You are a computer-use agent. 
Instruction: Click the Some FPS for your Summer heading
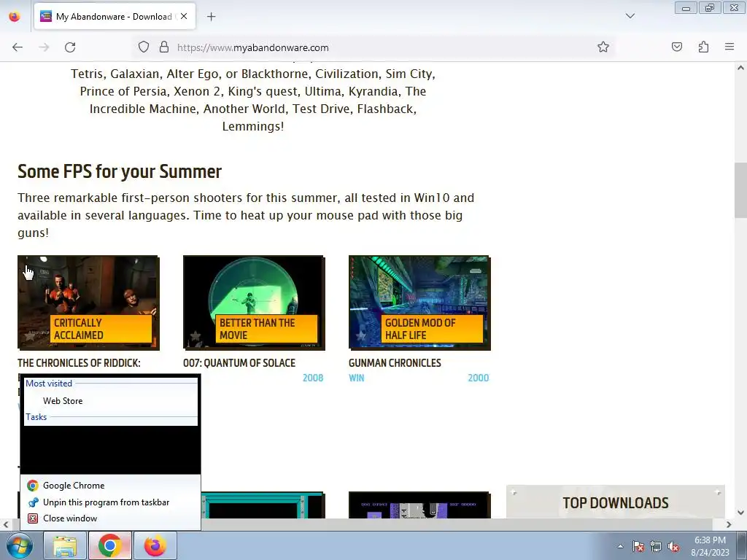pyautogui.click(x=120, y=171)
